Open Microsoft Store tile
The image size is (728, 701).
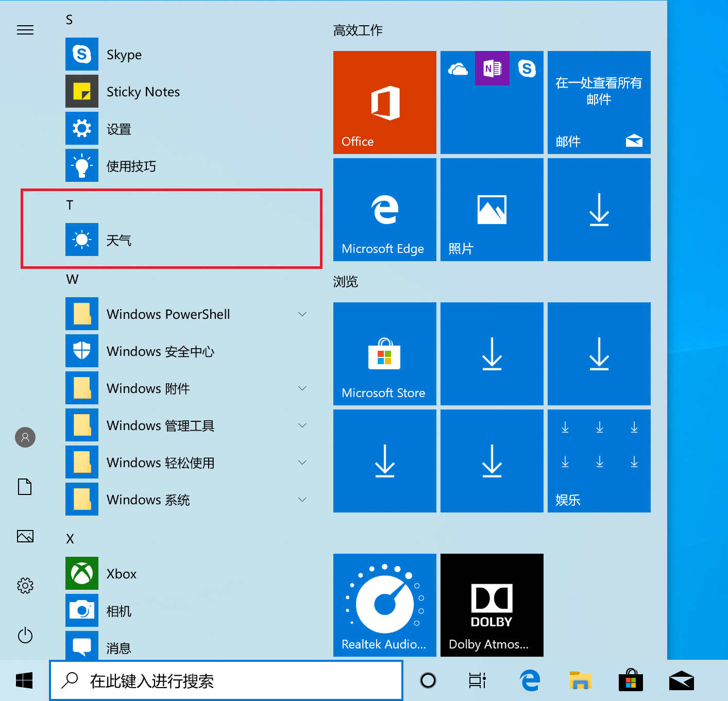point(385,354)
